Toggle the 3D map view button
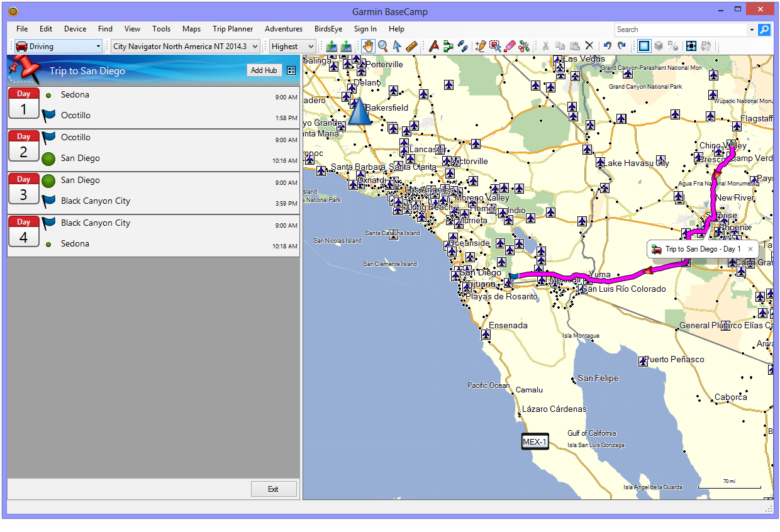 point(659,46)
